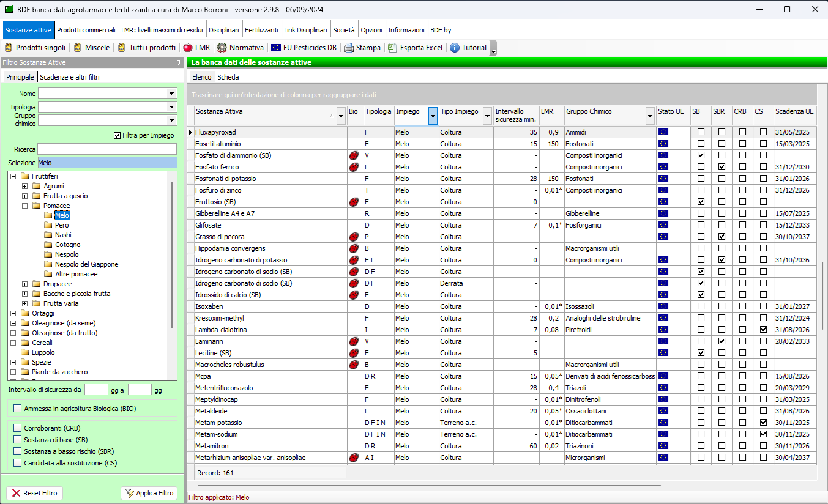Click the Ricerca search field
Image resolution: width=828 pixels, height=504 pixels.
pos(107,149)
